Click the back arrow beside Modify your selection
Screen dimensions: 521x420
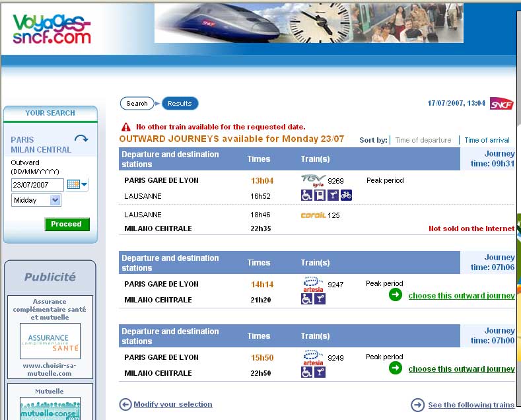(x=125, y=405)
